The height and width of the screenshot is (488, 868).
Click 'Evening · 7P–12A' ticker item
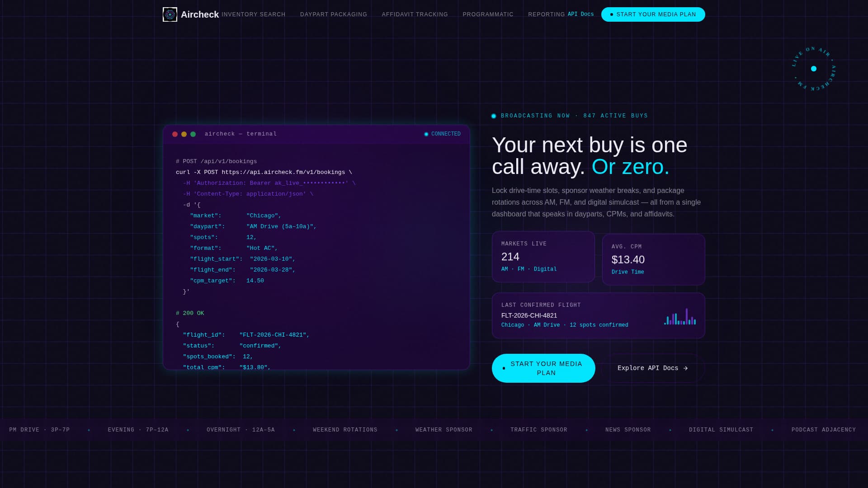tap(138, 430)
